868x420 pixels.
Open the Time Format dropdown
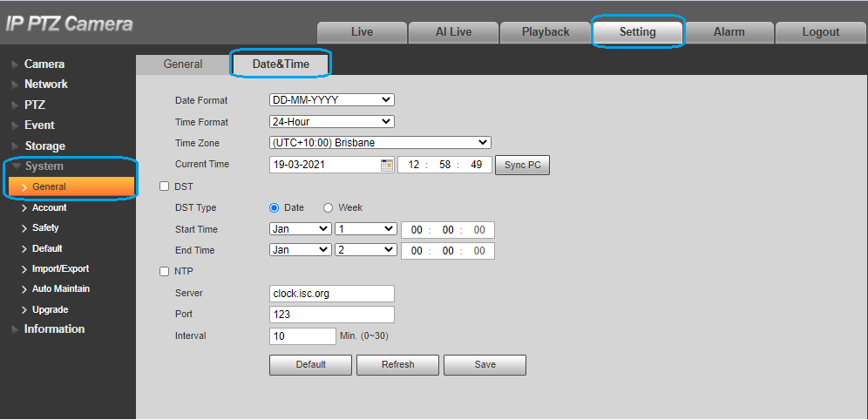[x=331, y=122]
